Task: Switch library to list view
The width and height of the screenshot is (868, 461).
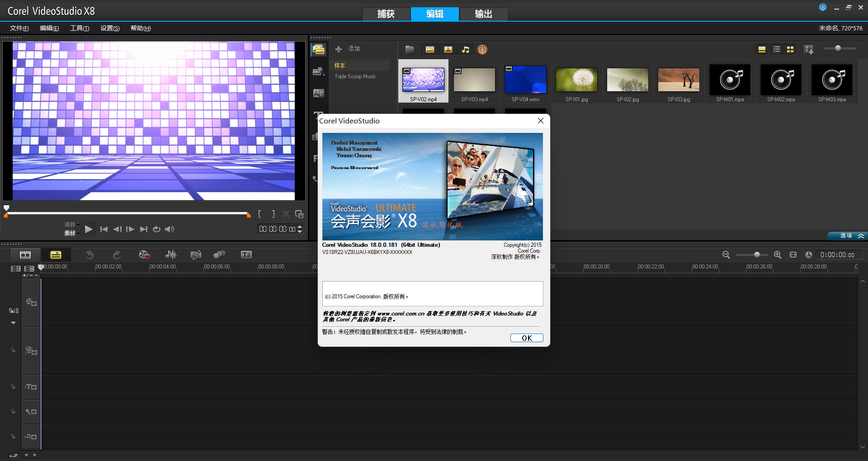Action: click(x=777, y=49)
